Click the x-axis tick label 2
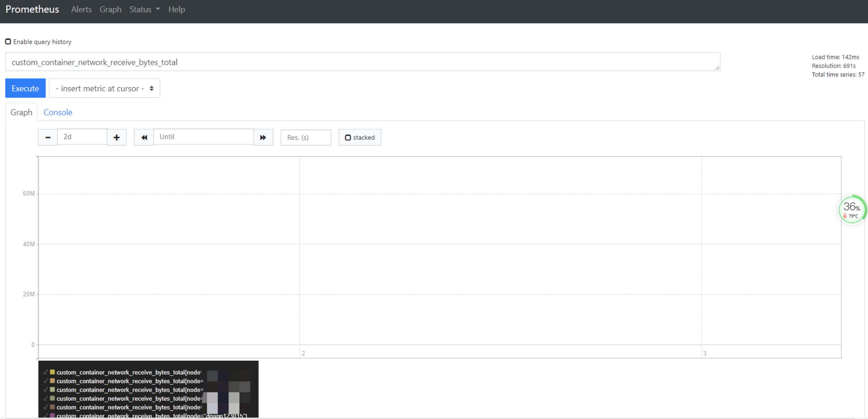The image size is (868, 419). click(x=303, y=354)
